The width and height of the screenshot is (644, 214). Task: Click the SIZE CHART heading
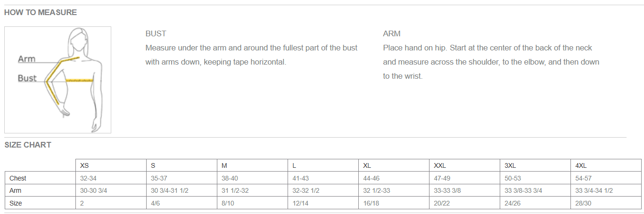tap(28, 145)
